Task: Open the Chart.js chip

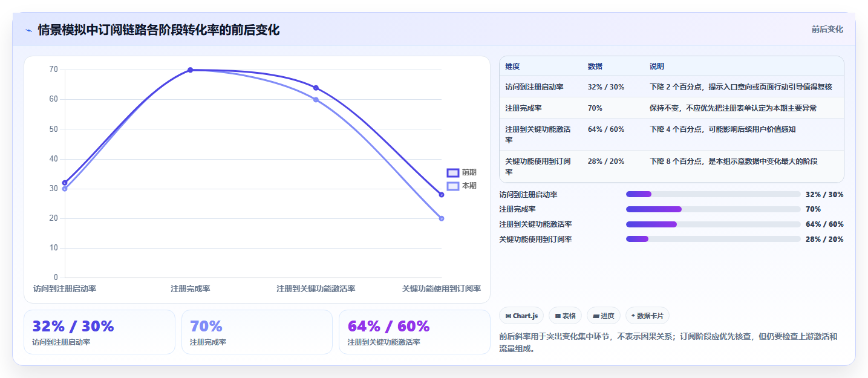Action: coord(521,316)
